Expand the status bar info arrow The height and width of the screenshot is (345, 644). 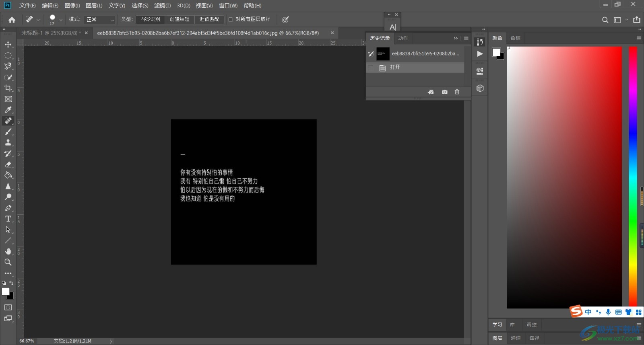coord(111,341)
